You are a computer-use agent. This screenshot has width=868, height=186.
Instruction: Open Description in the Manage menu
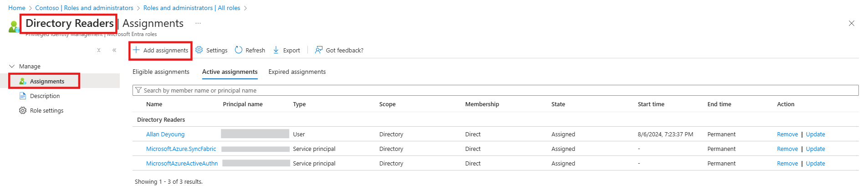pyautogui.click(x=45, y=96)
